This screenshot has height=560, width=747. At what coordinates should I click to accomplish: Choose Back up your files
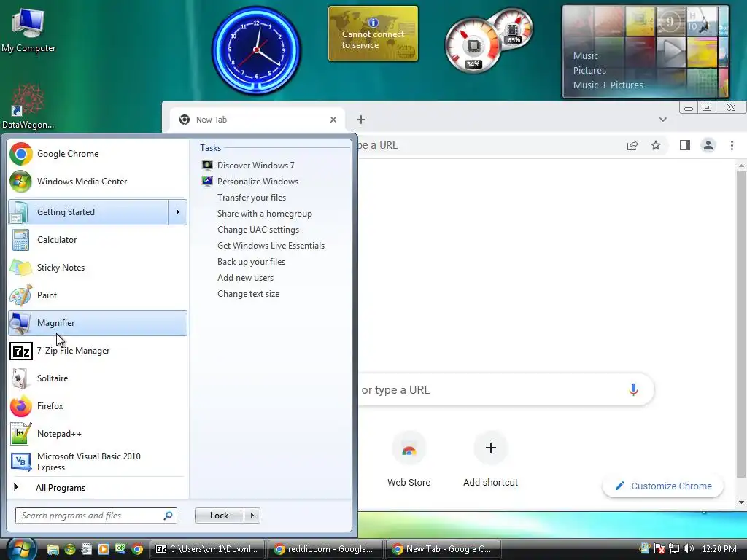(x=251, y=262)
